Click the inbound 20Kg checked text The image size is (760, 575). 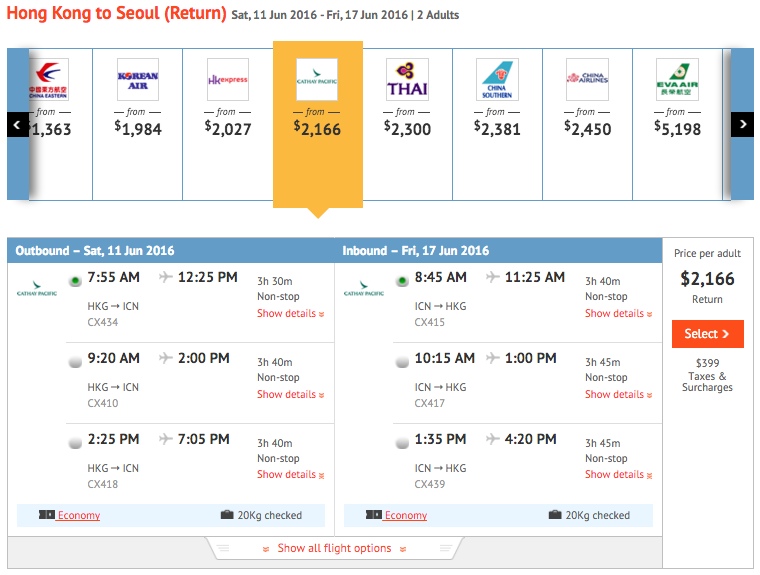coord(598,515)
